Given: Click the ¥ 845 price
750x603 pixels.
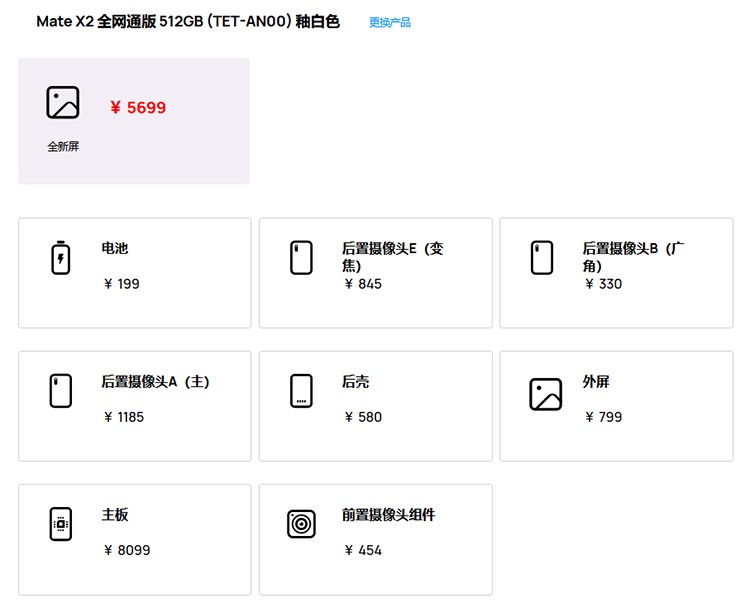Looking at the screenshot, I should 363,284.
